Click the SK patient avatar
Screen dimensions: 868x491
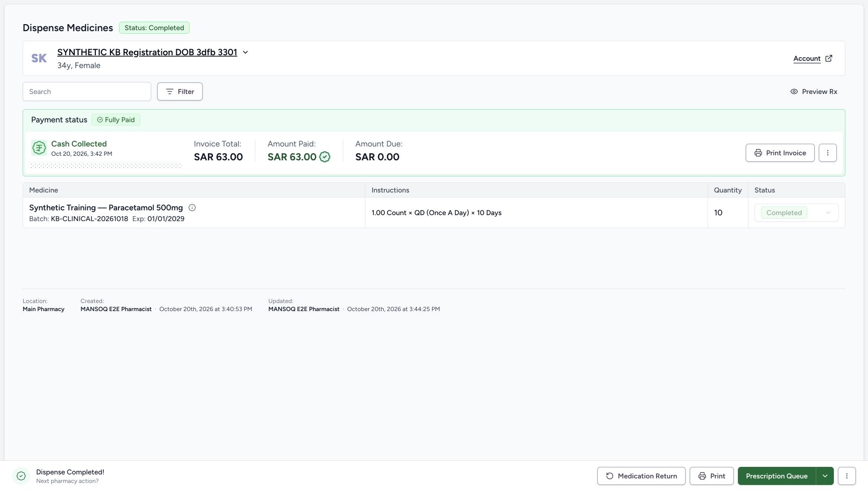pos(39,58)
